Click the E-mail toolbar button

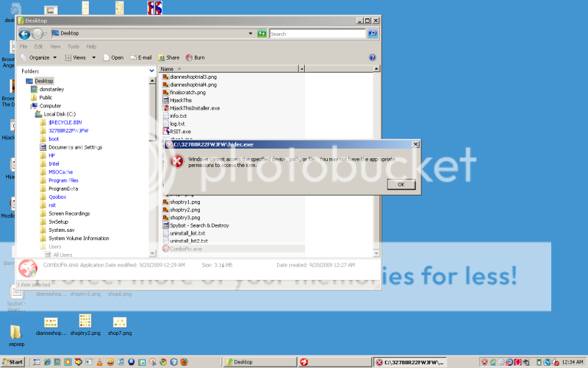pyautogui.click(x=140, y=57)
